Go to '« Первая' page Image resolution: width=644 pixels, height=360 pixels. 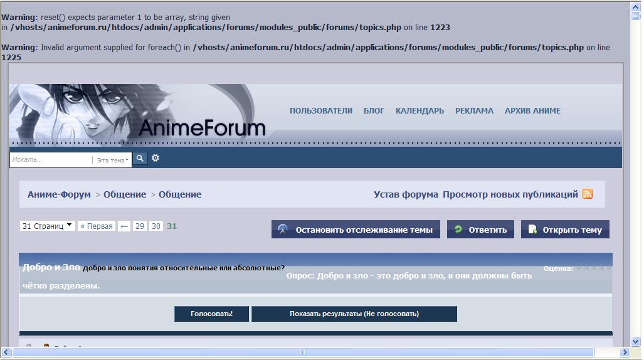click(97, 226)
